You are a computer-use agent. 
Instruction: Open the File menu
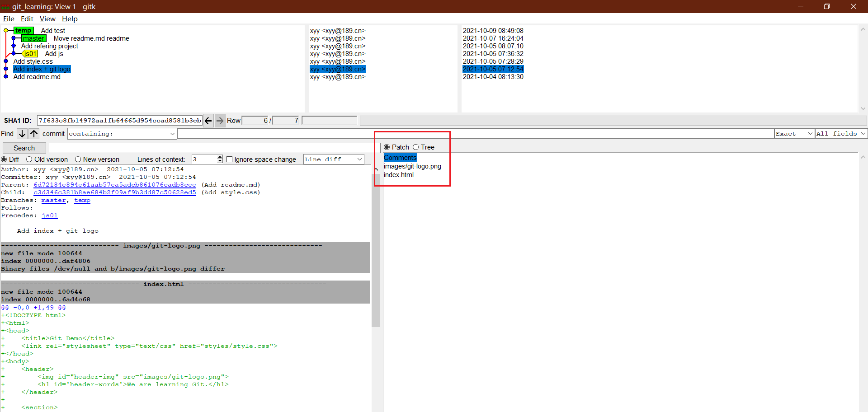[x=9, y=19]
